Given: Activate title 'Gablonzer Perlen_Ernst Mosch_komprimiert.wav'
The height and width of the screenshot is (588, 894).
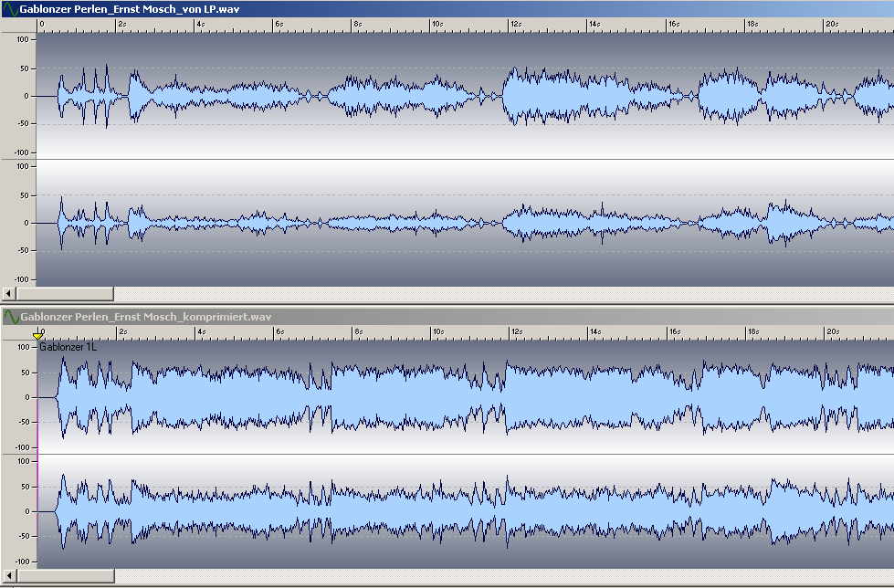Looking at the screenshot, I should [x=146, y=317].
